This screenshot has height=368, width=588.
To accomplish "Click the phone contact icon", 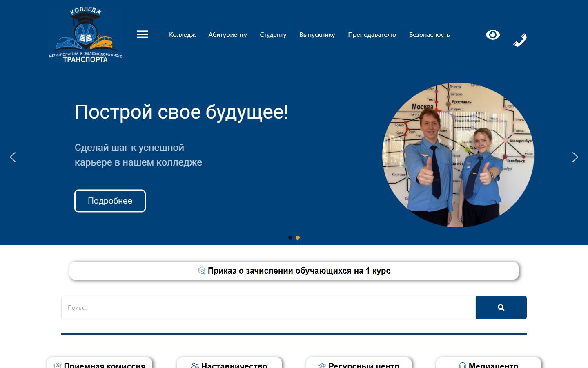I will click(520, 40).
